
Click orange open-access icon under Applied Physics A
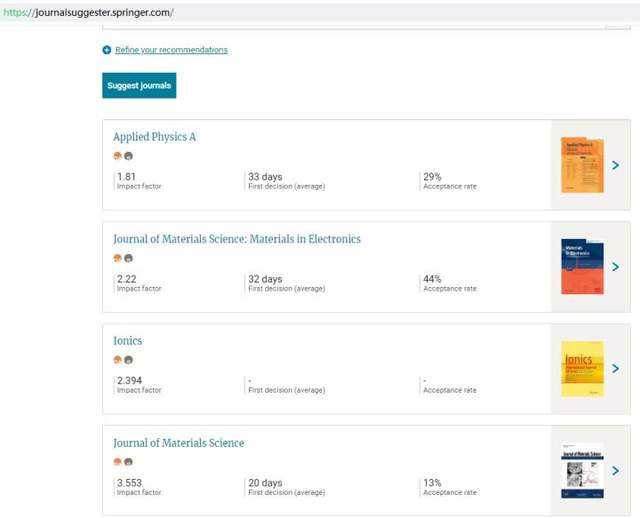pos(118,156)
